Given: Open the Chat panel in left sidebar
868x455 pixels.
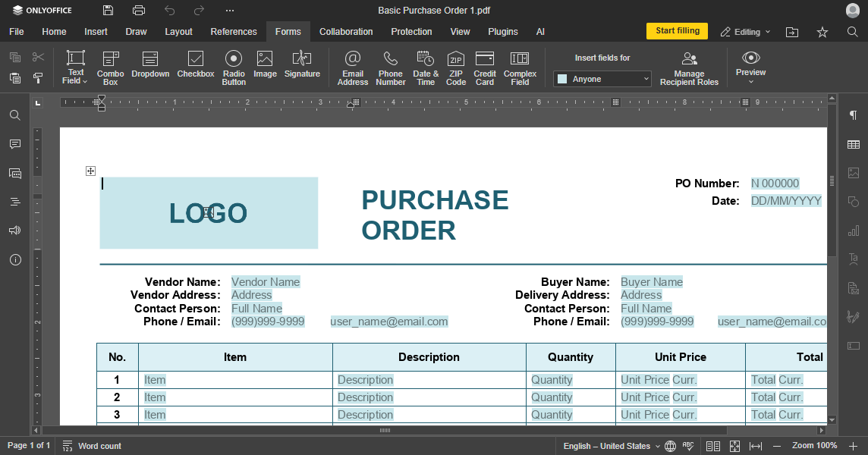Looking at the screenshot, I should pyautogui.click(x=15, y=173).
